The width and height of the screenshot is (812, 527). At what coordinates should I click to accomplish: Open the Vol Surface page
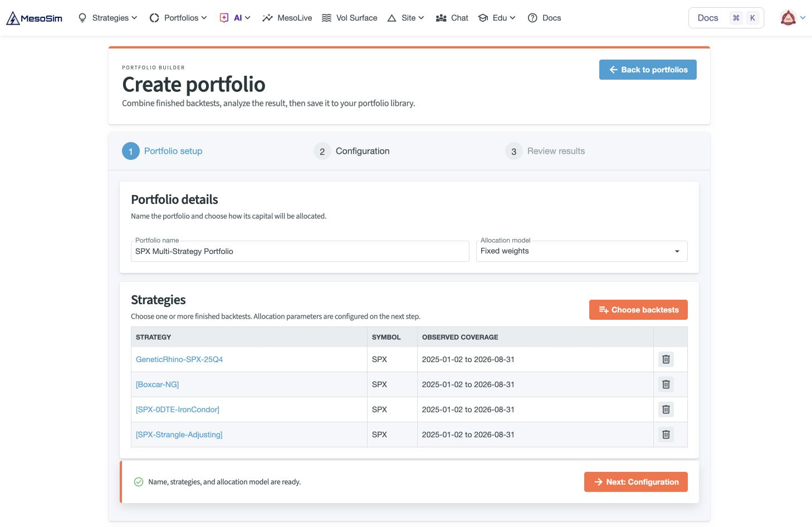(349, 18)
